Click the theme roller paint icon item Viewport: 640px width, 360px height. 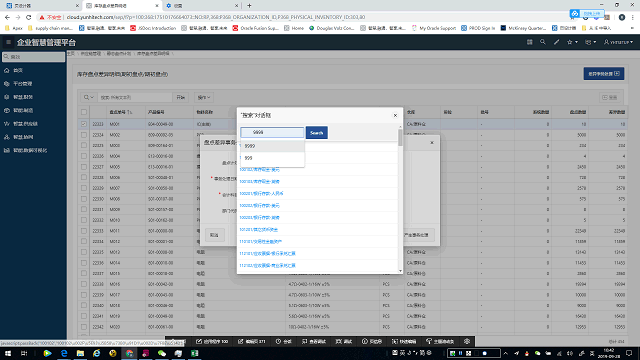(x=440, y=341)
